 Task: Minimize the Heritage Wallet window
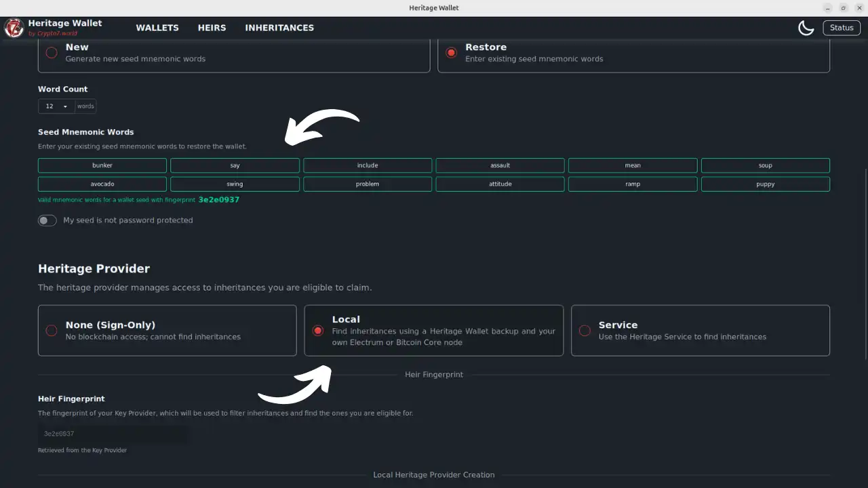coord(828,8)
